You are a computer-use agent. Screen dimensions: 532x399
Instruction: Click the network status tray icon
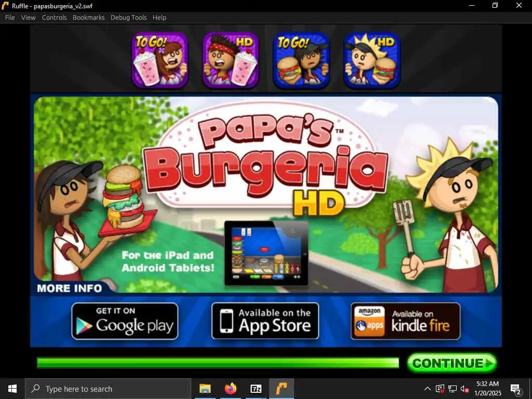tap(453, 389)
